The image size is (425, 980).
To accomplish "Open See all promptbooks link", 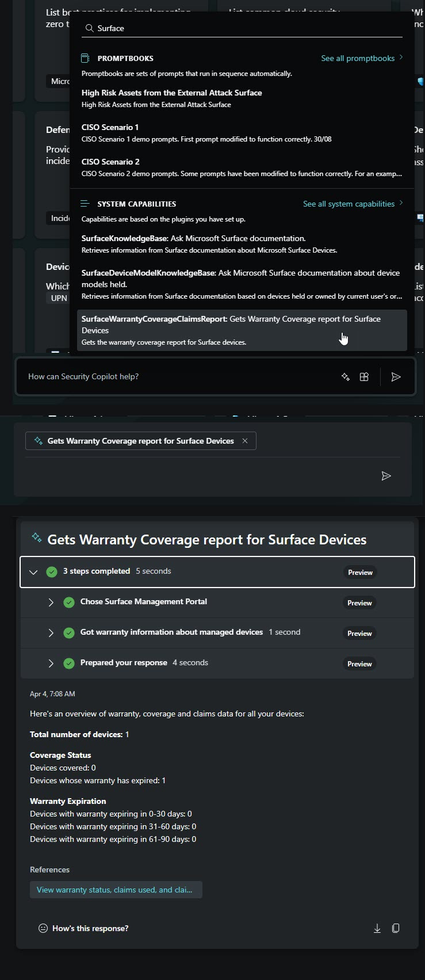I will click(362, 58).
